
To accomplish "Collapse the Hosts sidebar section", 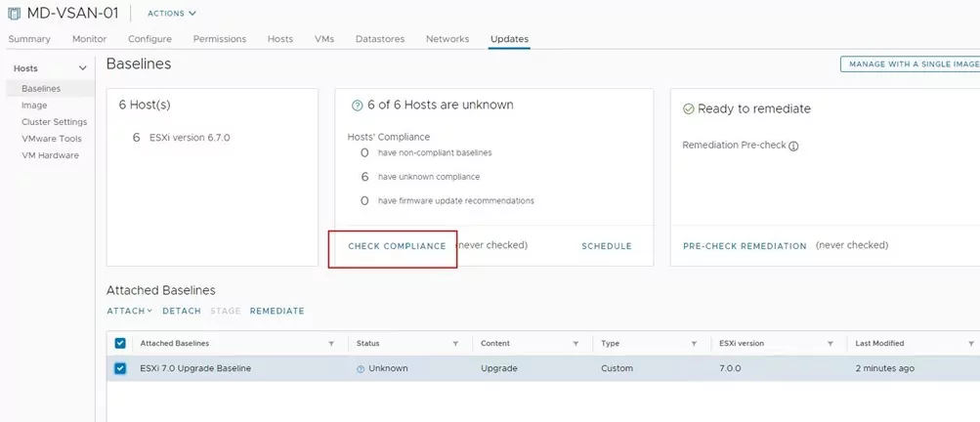I will point(82,68).
